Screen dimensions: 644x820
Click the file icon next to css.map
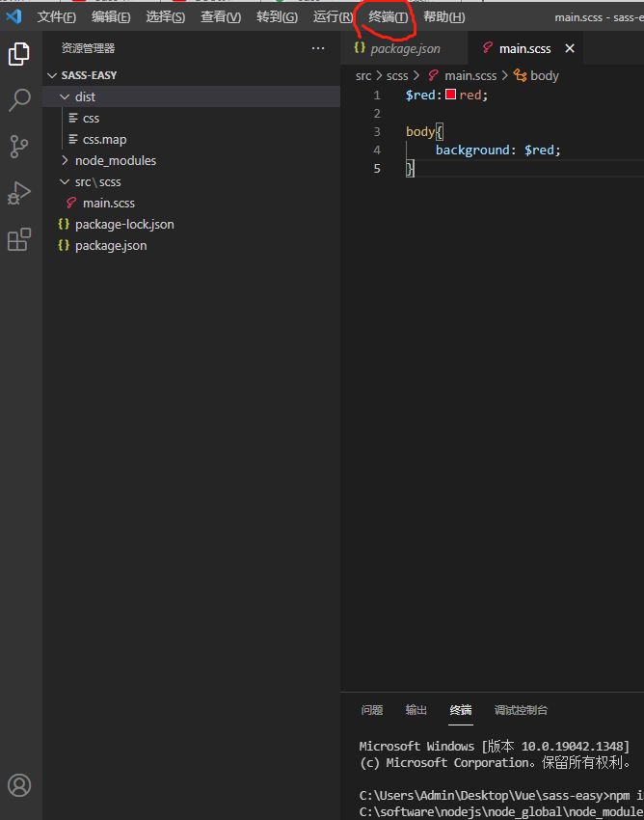click(x=73, y=139)
